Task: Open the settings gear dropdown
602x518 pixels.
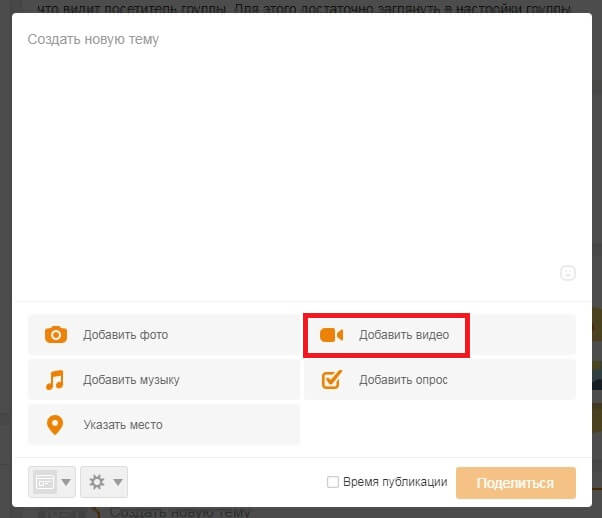Action: pyautogui.click(x=104, y=482)
